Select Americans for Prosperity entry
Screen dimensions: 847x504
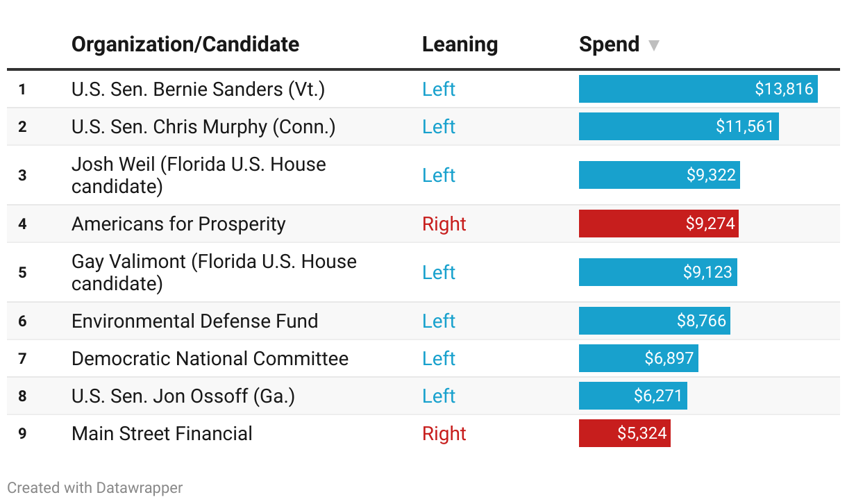click(178, 224)
